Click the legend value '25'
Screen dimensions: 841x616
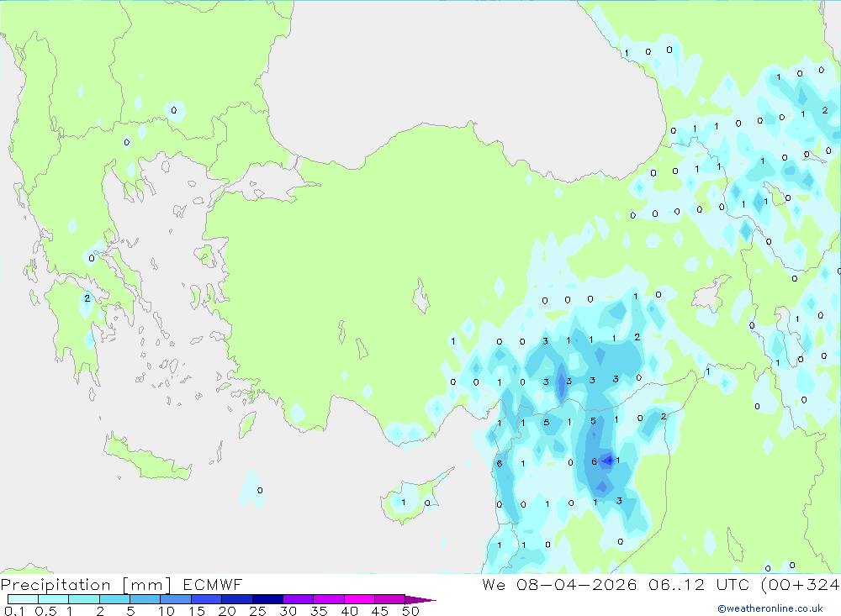(x=258, y=611)
